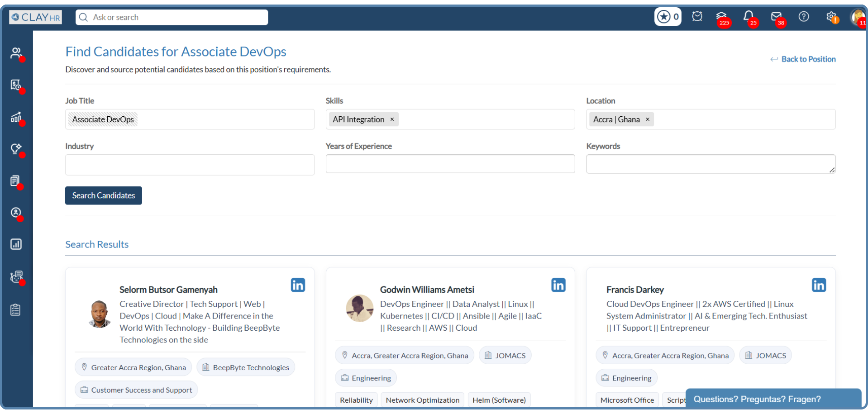Click the Associate DevOps job title tag
Image resolution: width=868 pixels, height=414 pixels.
[x=103, y=119]
